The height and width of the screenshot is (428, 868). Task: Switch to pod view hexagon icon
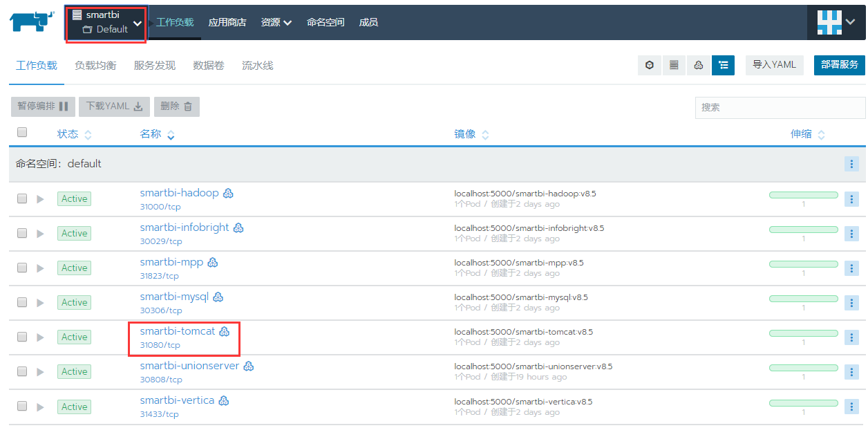coord(650,65)
